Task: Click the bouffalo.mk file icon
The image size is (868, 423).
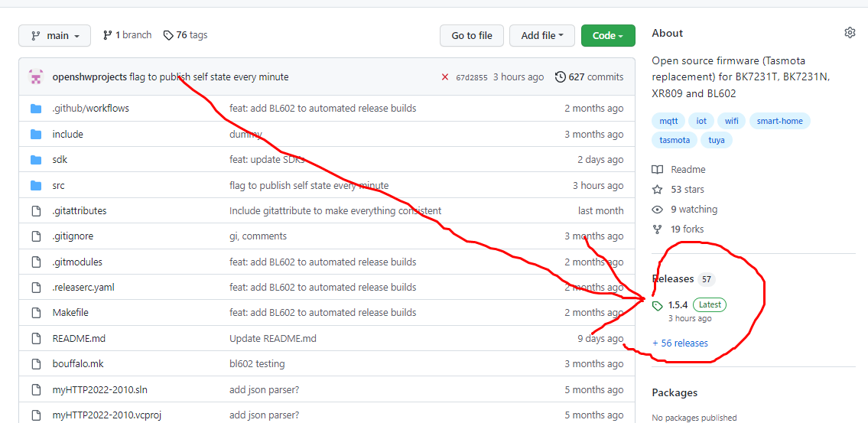Action: (36, 364)
